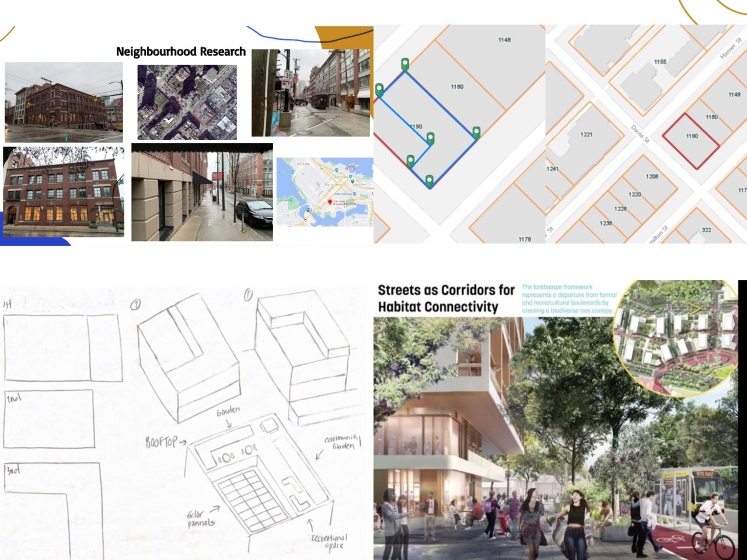The height and width of the screenshot is (560, 747).
Task: Click parcel label 1228
Action: point(620,209)
